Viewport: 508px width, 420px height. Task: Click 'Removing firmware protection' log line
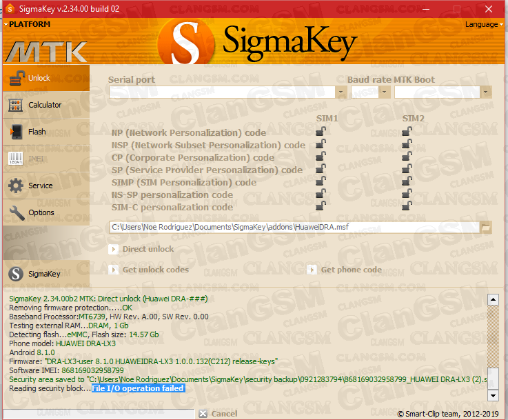pos(70,308)
